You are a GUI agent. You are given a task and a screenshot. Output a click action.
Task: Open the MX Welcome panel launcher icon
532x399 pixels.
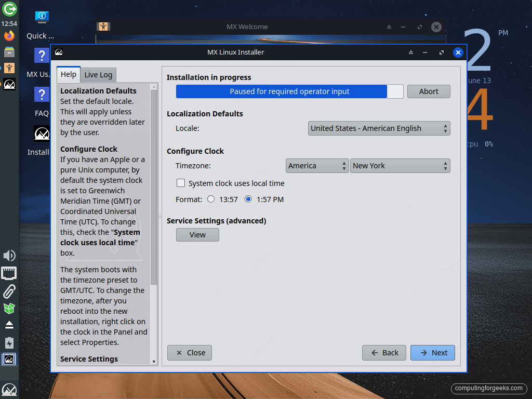9,68
